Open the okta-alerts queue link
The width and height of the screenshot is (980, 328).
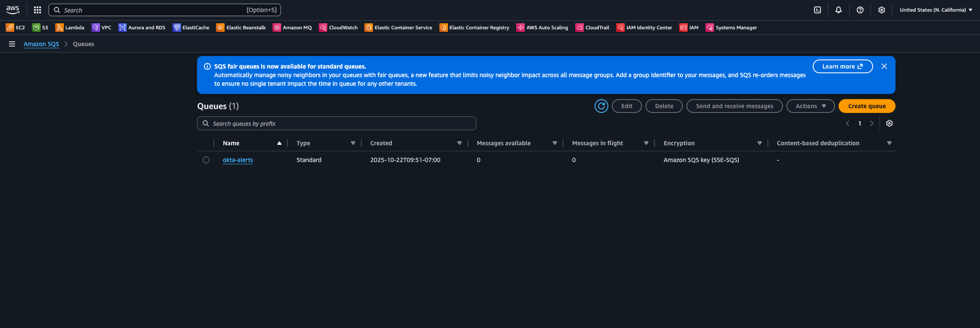238,160
